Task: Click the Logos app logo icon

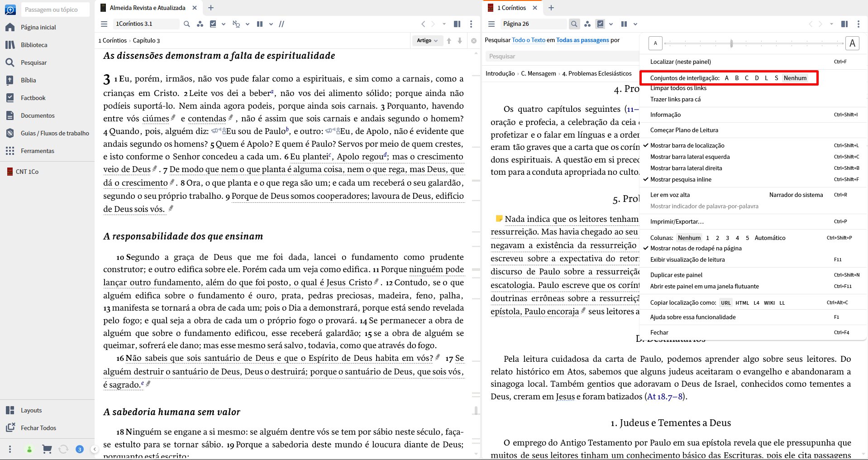Action: (10, 10)
